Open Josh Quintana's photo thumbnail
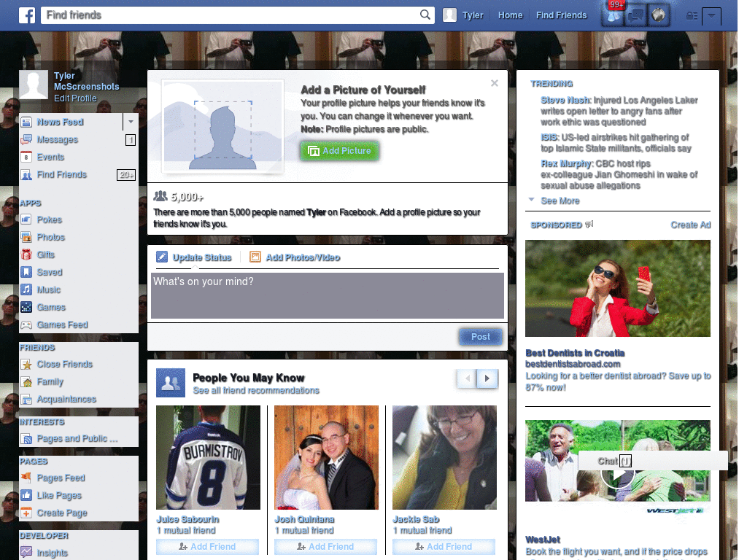The image size is (747, 560). pos(326,458)
